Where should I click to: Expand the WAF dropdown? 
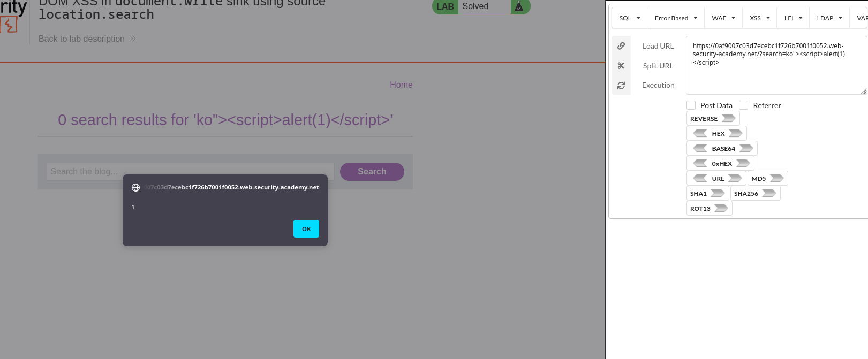point(723,18)
